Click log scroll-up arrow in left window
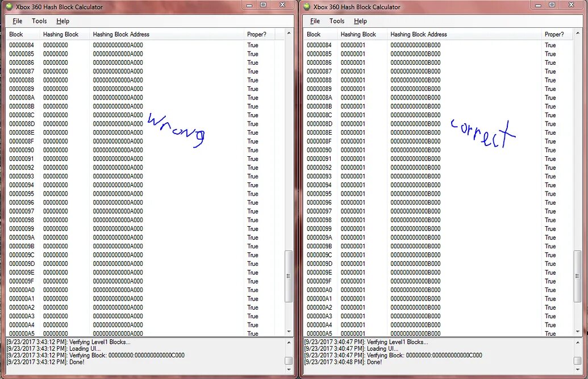Viewport: 588px width, 379px height. [x=289, y=342]
